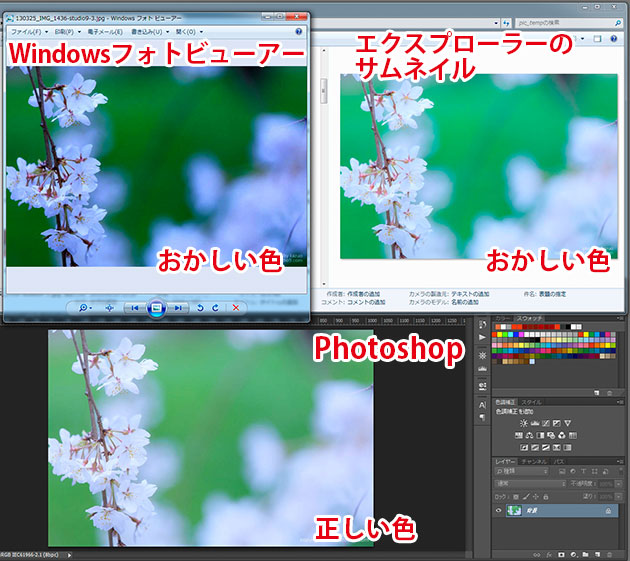630x561 pixels.
Task: Open ファイル(F) menu in Photo Viewer
Action: 29,31
